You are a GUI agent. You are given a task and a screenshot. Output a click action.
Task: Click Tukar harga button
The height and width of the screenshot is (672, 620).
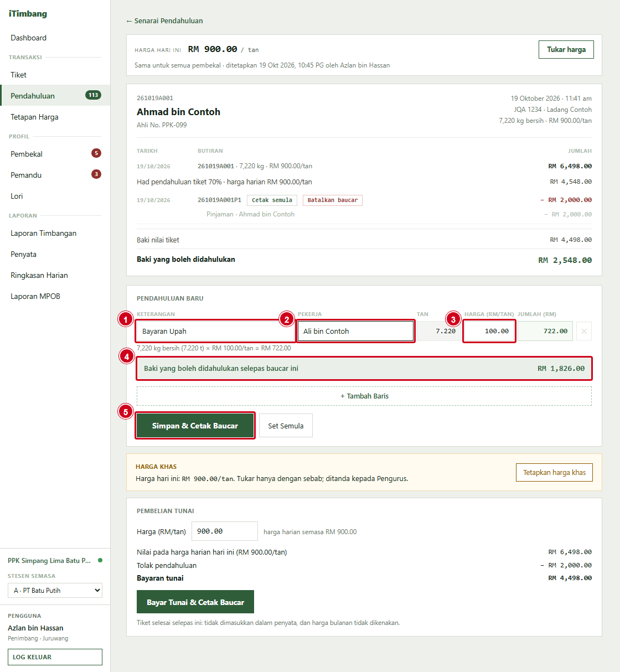566,49
